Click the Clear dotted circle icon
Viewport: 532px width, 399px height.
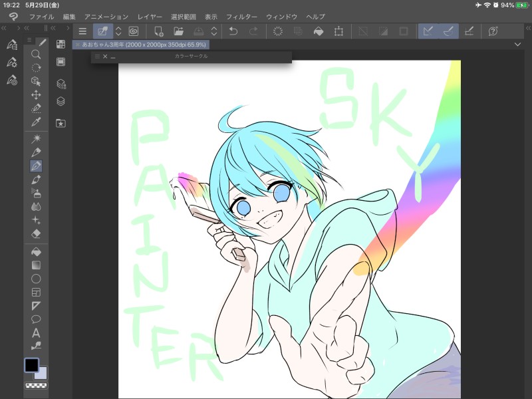coord(277,31)
